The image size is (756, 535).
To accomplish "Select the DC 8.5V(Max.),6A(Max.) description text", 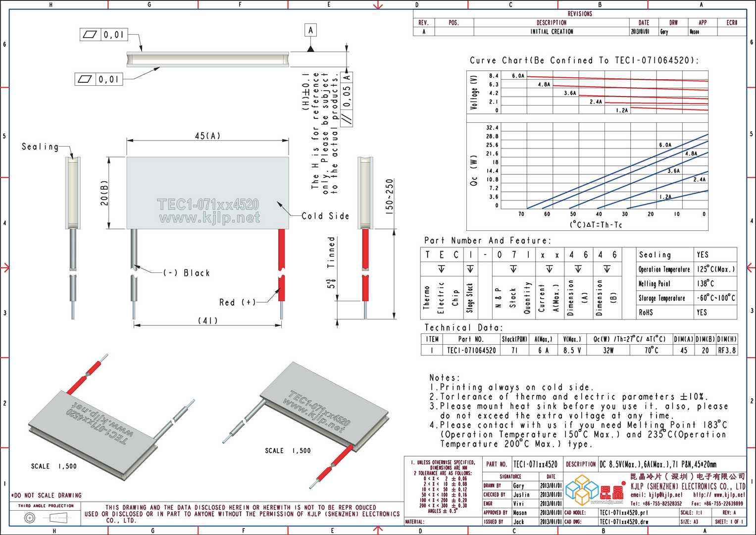I will pyautogui.click(x=658, y=464).
